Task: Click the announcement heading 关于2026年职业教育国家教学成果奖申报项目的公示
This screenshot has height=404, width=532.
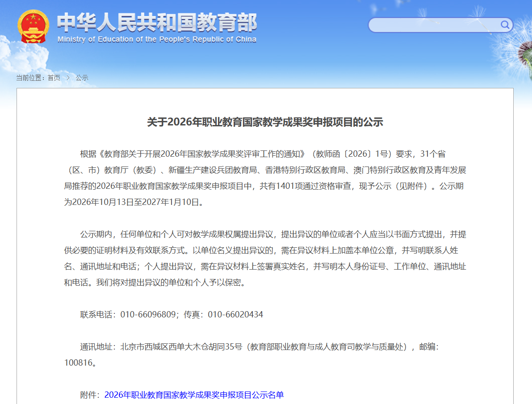Action: [265, 122]
